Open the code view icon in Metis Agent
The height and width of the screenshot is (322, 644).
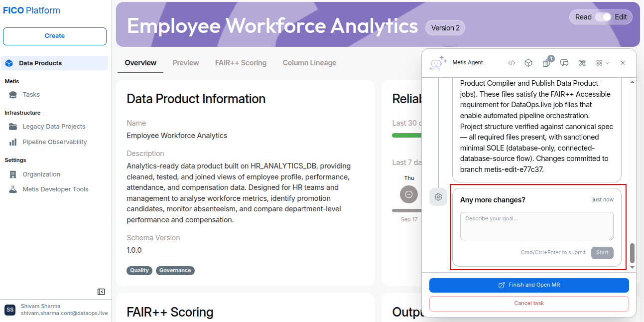click(x=512, y=63)
